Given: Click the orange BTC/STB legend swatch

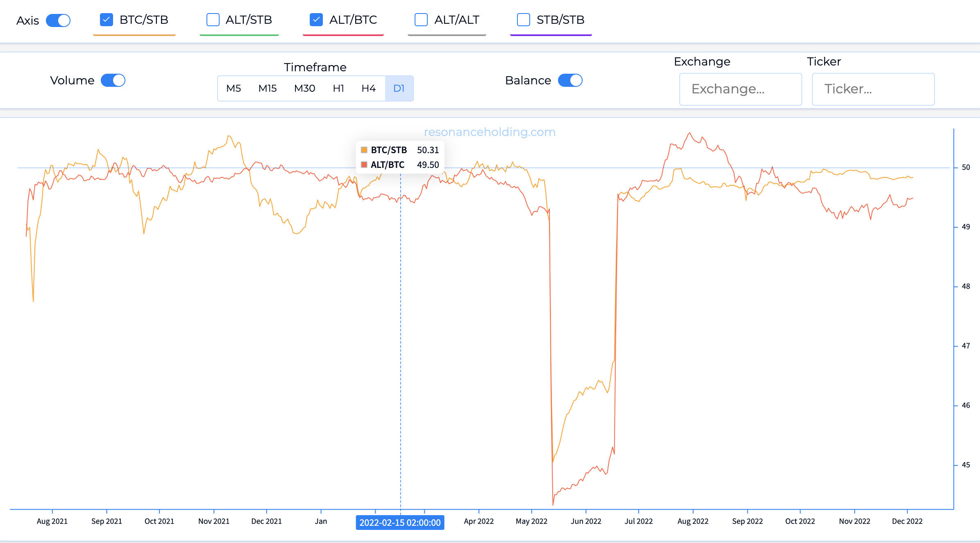Looking at the screenshot, I should (364, 150).
